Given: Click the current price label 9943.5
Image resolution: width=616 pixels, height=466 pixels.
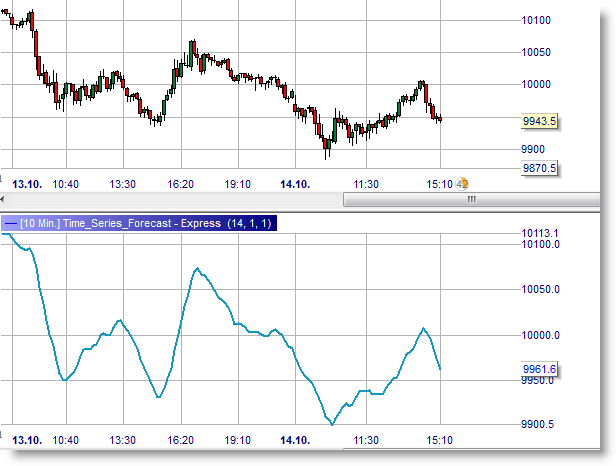Looking at the screenshot, I should (x=539, y=121).
